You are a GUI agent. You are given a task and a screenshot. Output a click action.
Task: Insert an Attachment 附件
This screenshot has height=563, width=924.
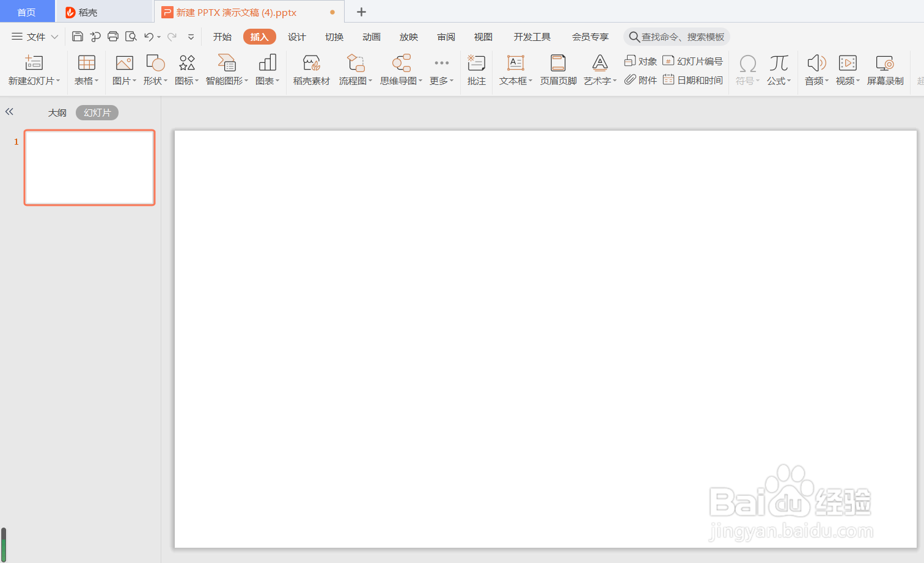pyautogui.click(x=640, y=80)
